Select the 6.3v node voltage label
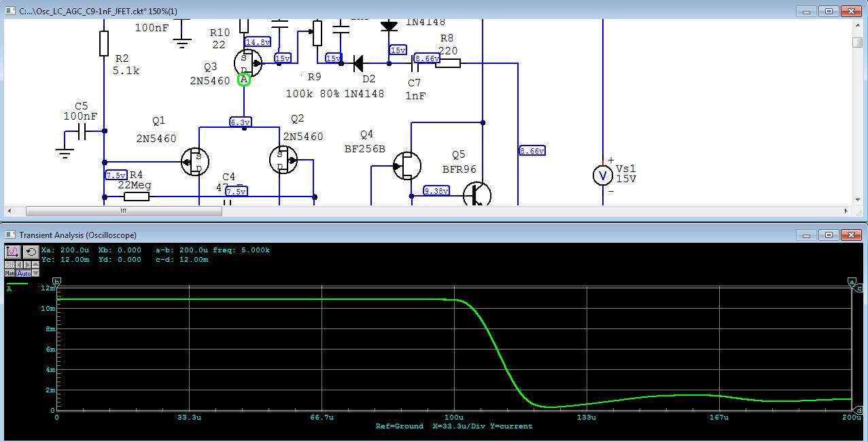The image size is (868, 442). click(241, 122)
